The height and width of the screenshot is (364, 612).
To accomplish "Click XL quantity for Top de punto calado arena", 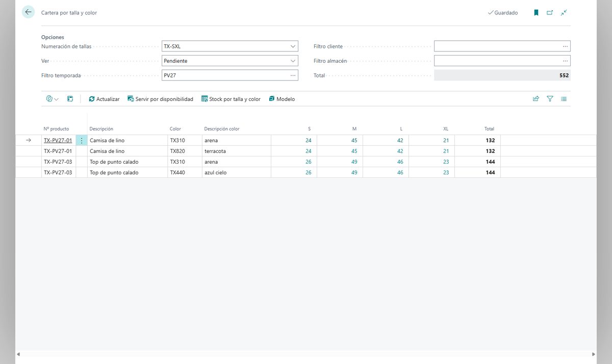I will [x=446, y=162].
